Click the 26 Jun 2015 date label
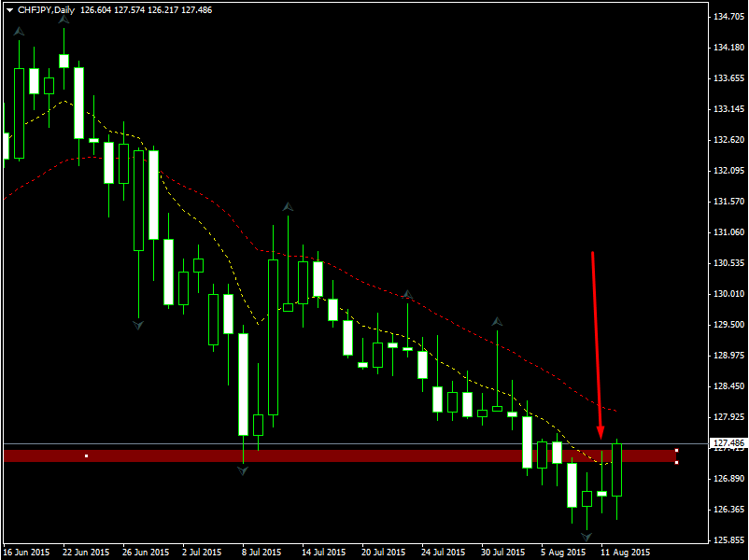Image resolution: width=749 pixels, height=560 pixels. pyautogui.click(x=146, y=553)
